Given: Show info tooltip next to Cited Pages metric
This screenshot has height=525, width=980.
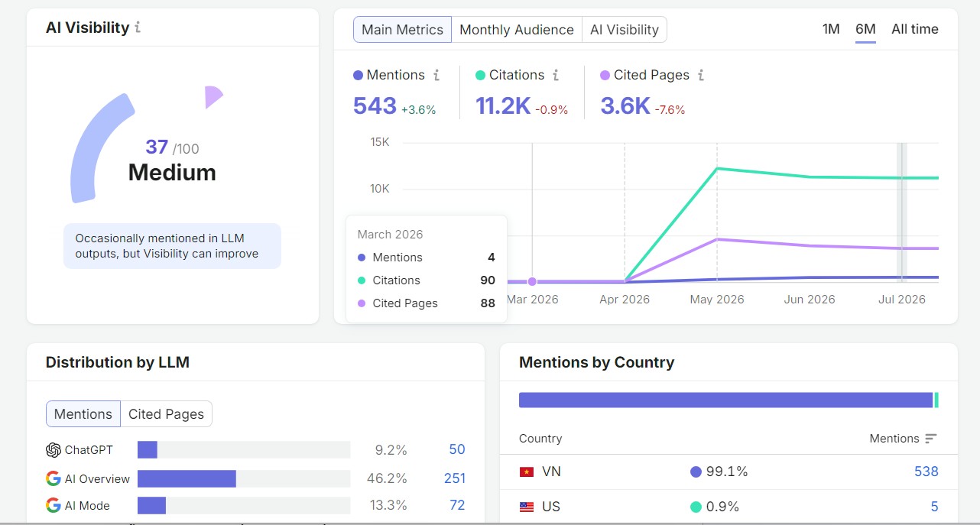Looking at the screenshot, I should (x=701, y=75).
